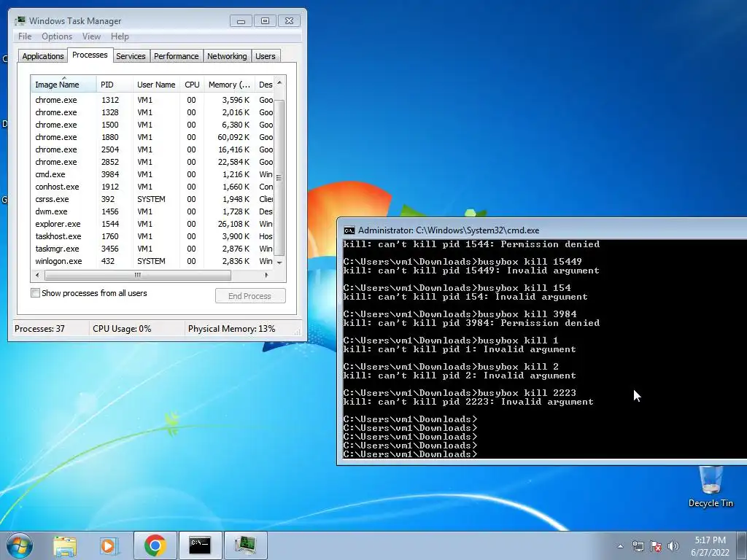
Task: Click the vertical scrollbar thumb in process list
Action: point(279,178)
